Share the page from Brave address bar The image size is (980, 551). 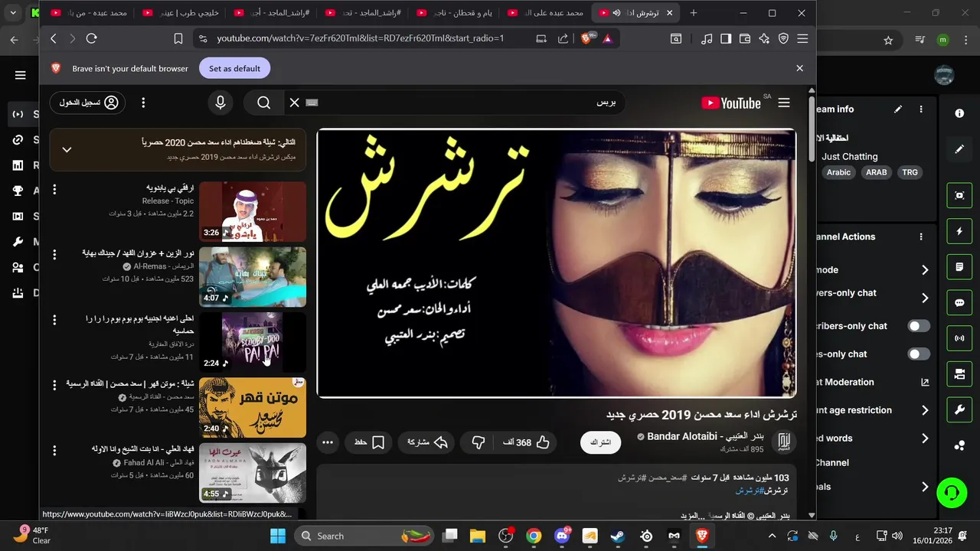pos(563,38)
